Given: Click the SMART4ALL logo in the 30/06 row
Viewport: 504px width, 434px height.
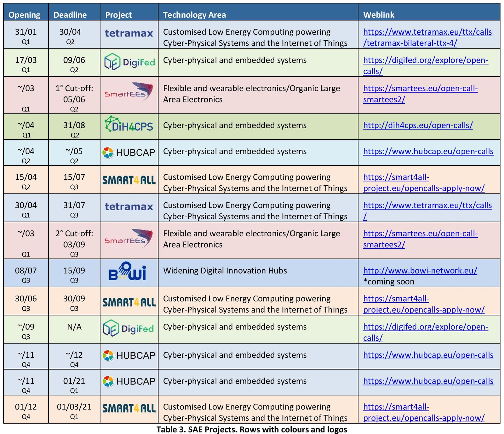Looking at the screenshot, I should [129, 302].
